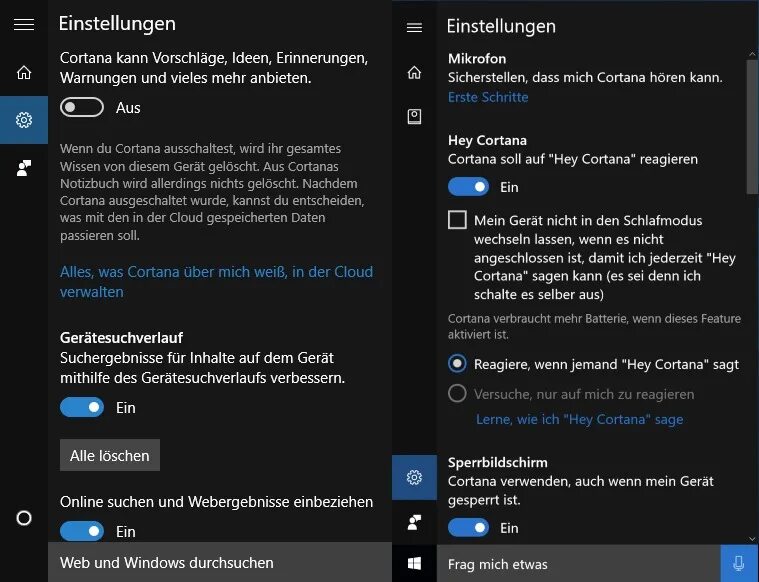Check Mein Gerät nicht in Schlafmodus checkbox
Image resolution: width=759 pixels, height=582 pixels.
coord(457,220)
